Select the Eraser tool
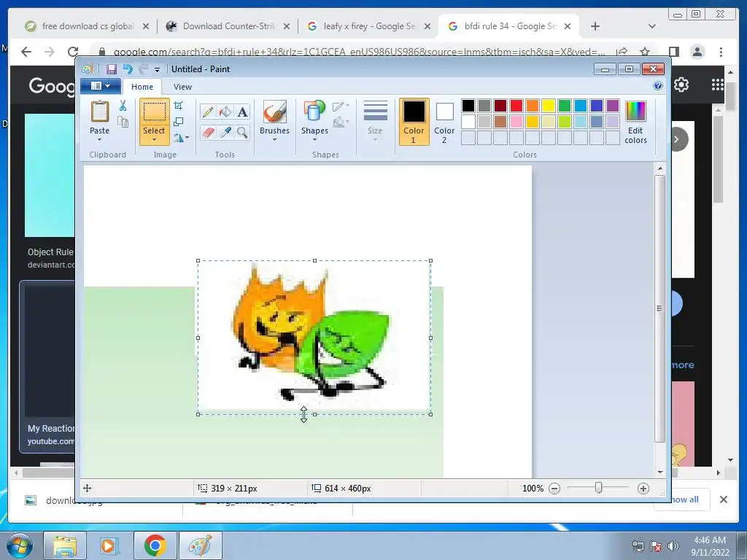 (208, 133)
